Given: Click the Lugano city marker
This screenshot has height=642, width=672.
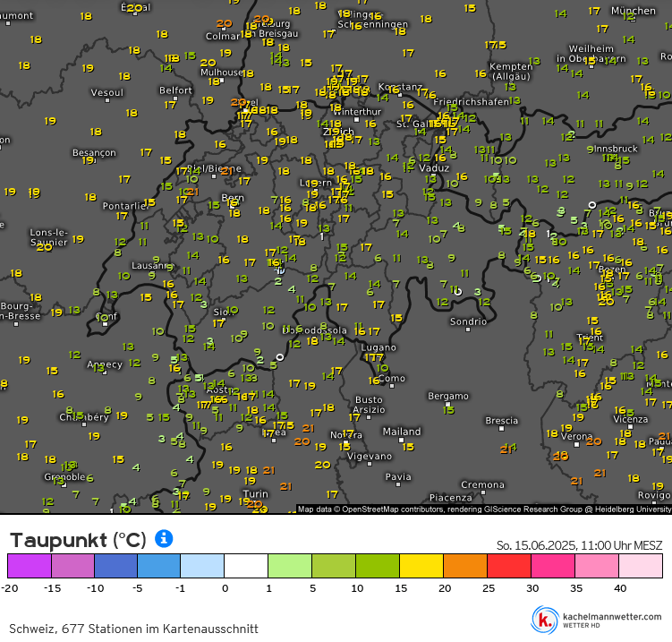Looking at the screenshot, I should pyautogui.click(x=379, y=355).
